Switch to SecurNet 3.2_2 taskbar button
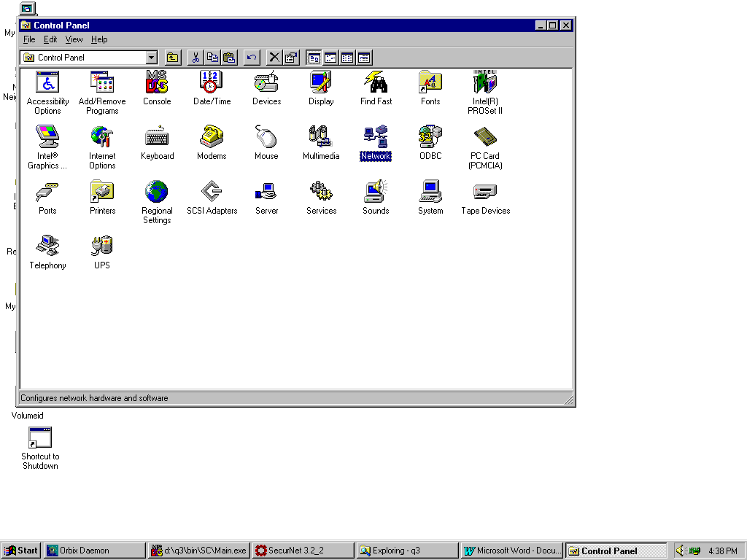This screenshot has height=560, width=747. (x=303, y=551)
